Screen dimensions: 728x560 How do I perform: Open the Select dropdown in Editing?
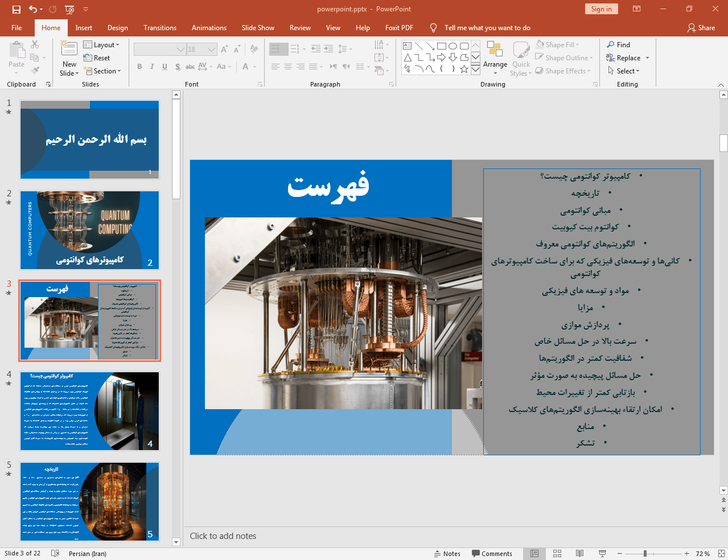pos(624,71)
